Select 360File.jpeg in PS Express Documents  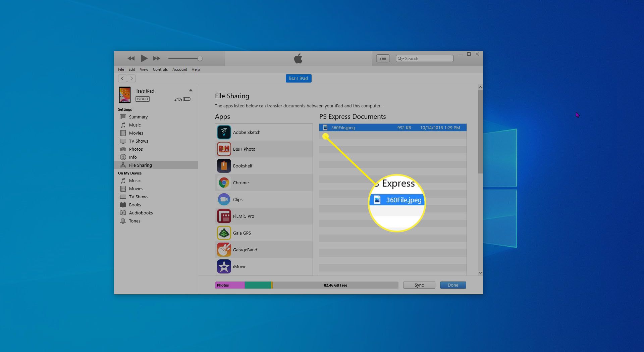coord(393,128)
